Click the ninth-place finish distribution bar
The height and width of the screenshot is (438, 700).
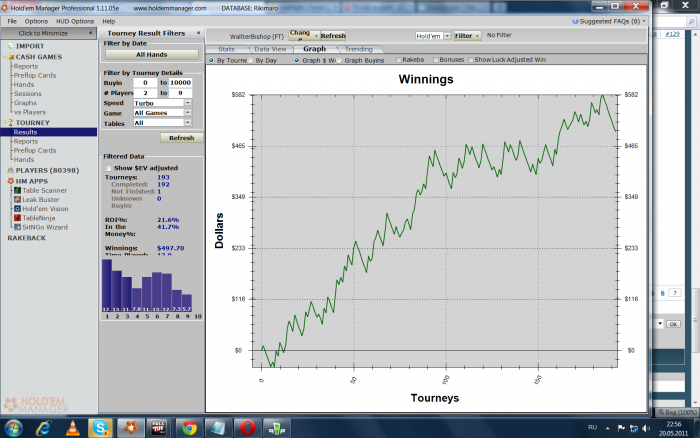click(x=187, y=303)
